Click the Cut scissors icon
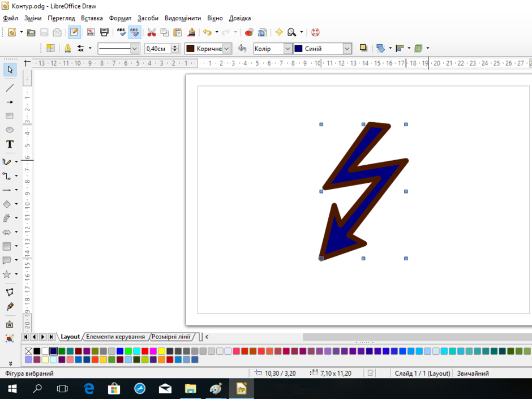Viewport: 532px width, 399px height. 151,32
